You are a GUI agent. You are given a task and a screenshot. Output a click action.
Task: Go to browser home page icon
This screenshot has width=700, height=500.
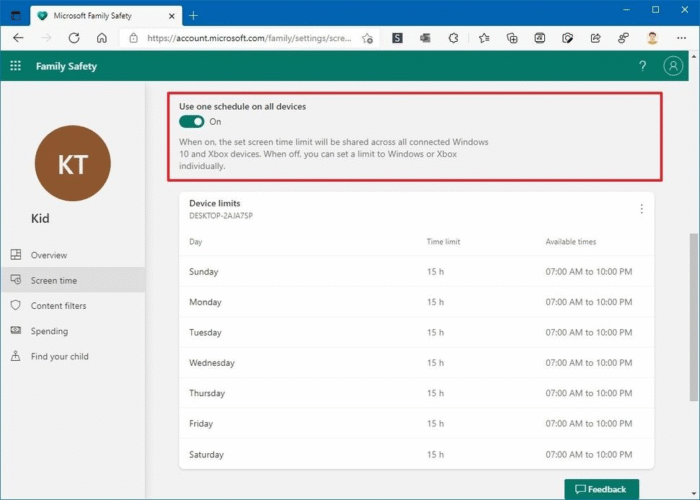click(102, 38)
